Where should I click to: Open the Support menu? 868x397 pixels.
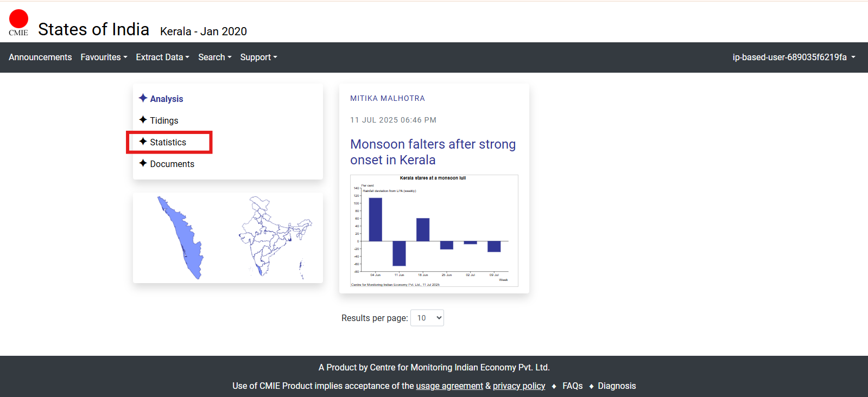258,57
